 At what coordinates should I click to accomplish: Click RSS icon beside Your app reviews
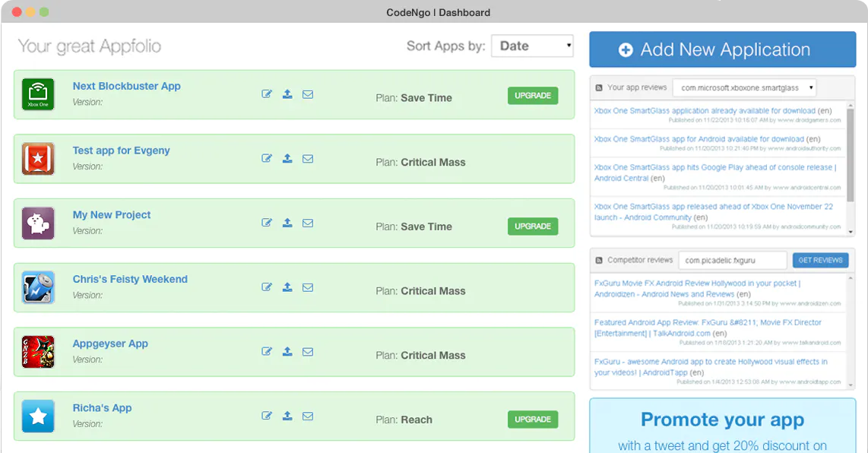(599, 88)
